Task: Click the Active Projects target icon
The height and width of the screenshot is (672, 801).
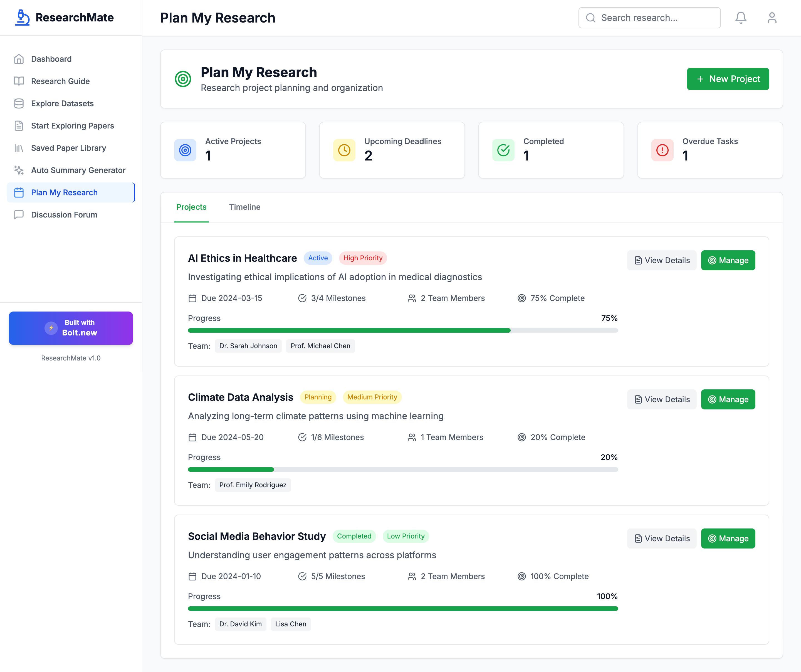Action: [185, 150]
